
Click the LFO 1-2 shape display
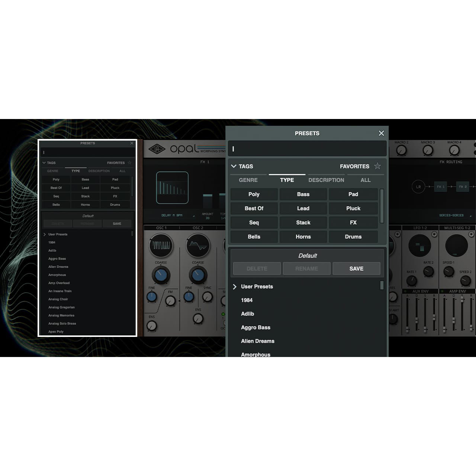[419, 246]
